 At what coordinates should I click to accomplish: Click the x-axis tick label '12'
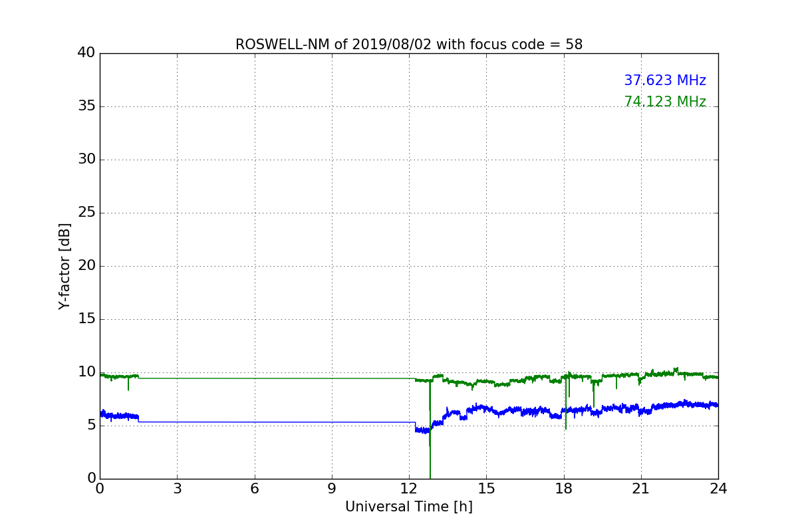coord(409,489)
